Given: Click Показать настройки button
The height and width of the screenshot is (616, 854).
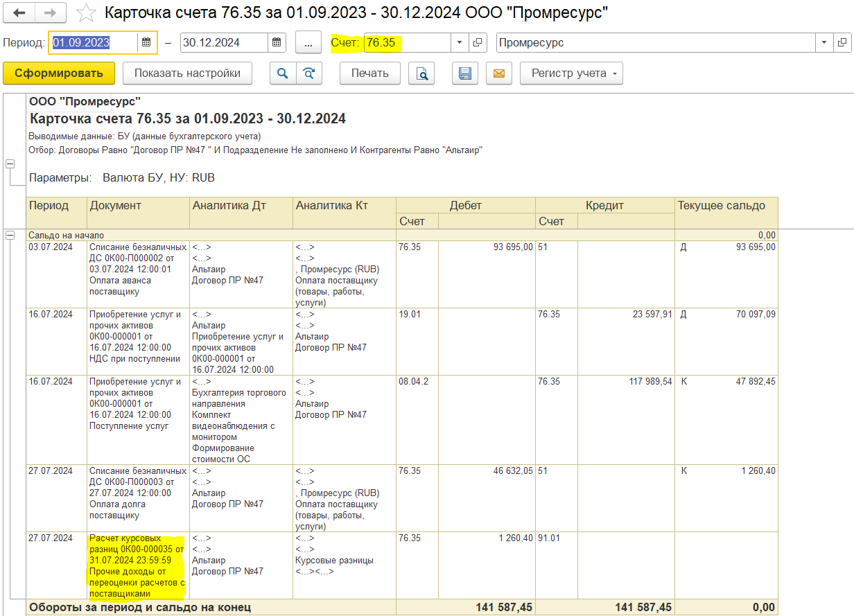Looking at the screenshot, I should [x=187, y=73].
